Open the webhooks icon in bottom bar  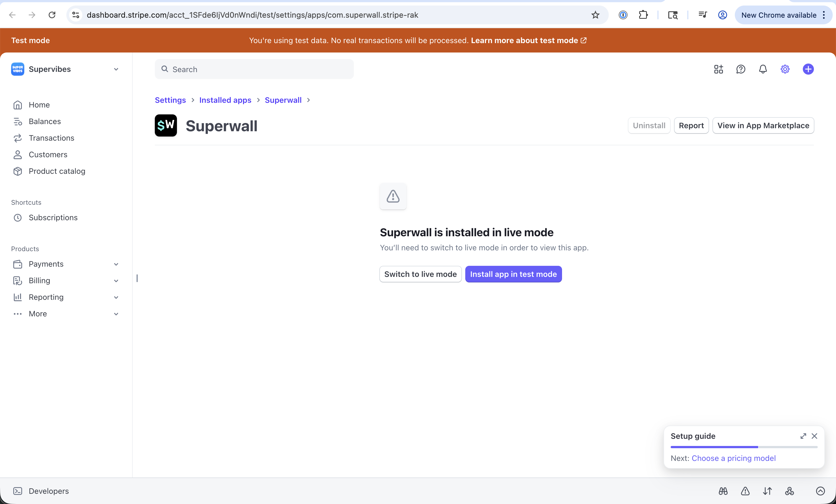790,491
